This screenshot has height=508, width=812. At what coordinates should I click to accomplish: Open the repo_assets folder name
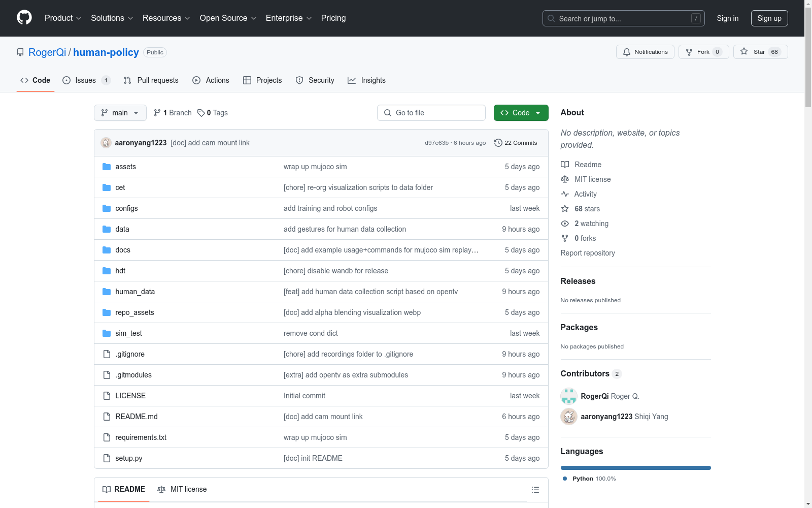134,312
